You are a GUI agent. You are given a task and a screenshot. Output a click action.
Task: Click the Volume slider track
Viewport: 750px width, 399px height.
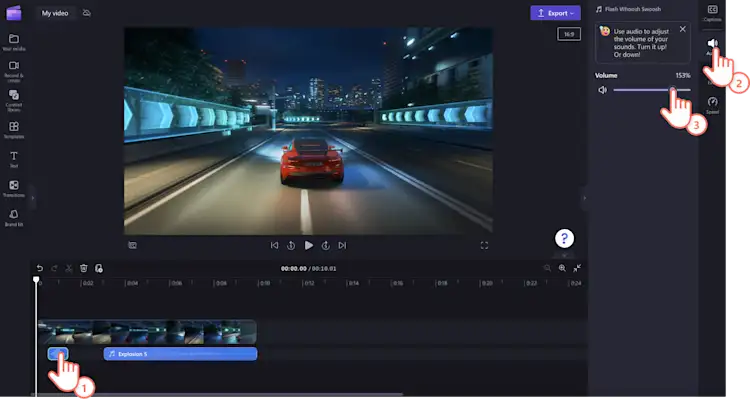652,90
